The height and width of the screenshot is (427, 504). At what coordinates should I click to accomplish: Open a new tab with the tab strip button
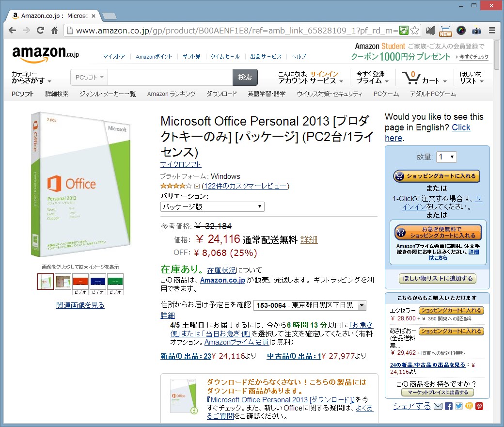coord(110,16)
